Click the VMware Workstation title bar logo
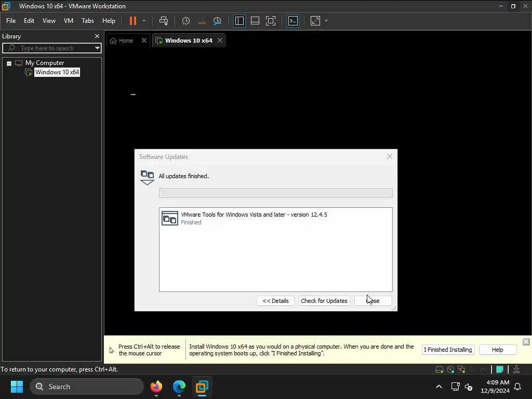 coord(6,6)
